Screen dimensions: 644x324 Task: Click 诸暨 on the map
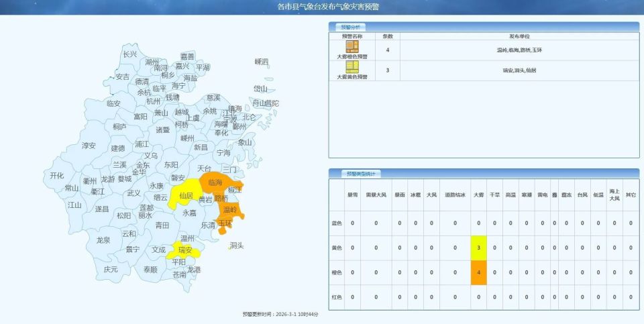162,129
